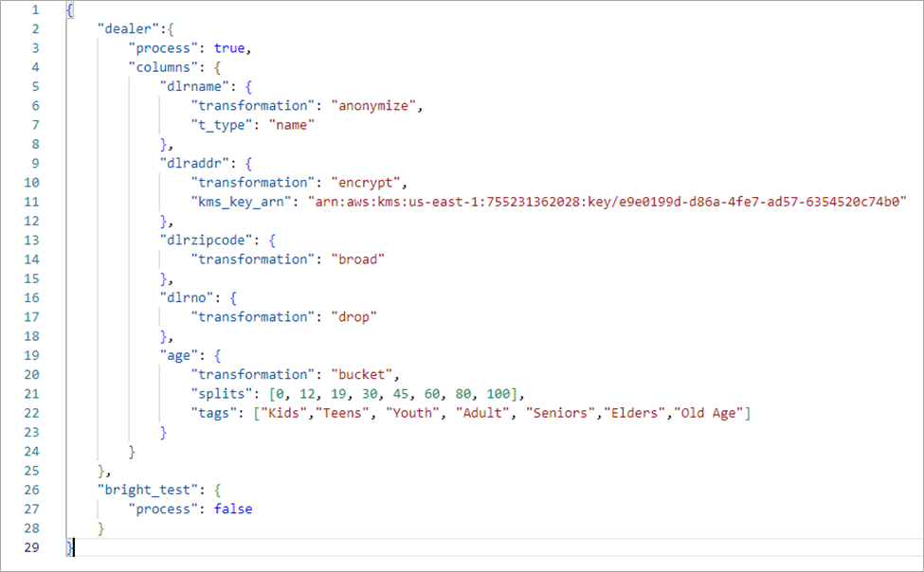Place cursor on the true value of process
Screen dimensions: 924x572
229,48
